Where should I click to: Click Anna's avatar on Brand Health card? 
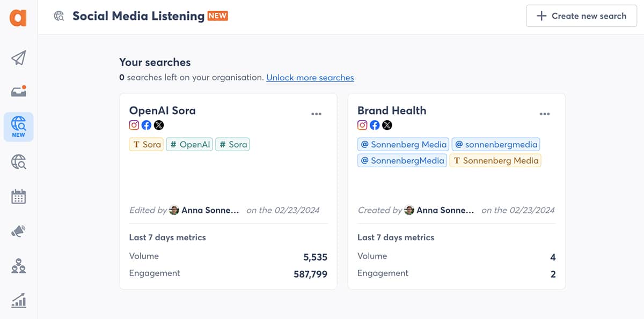point(409,210)
